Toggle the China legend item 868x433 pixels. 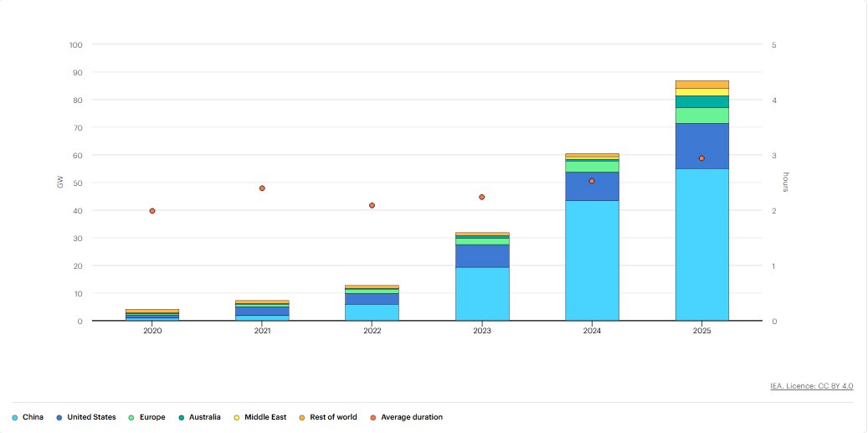28,417
